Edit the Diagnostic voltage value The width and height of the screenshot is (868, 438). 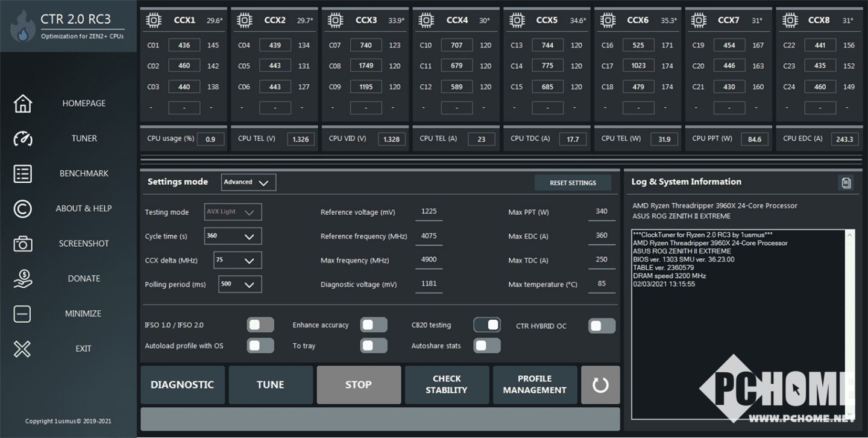429,284
